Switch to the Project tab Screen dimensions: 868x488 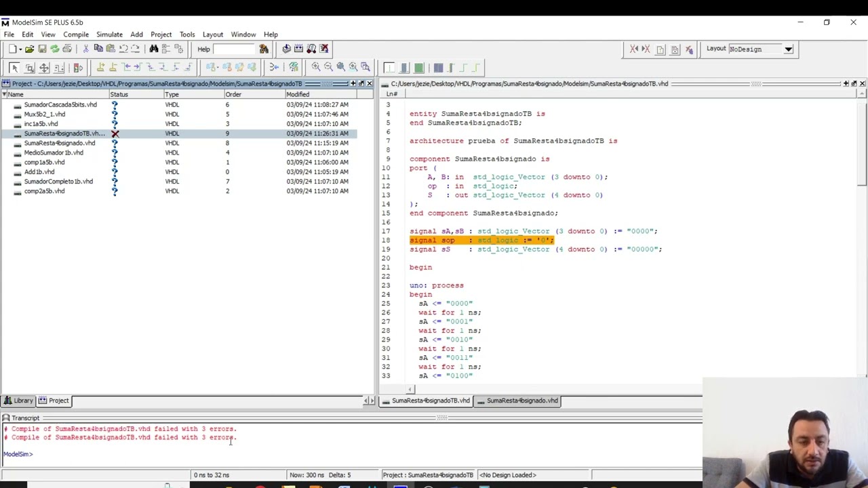coord(54,401)
